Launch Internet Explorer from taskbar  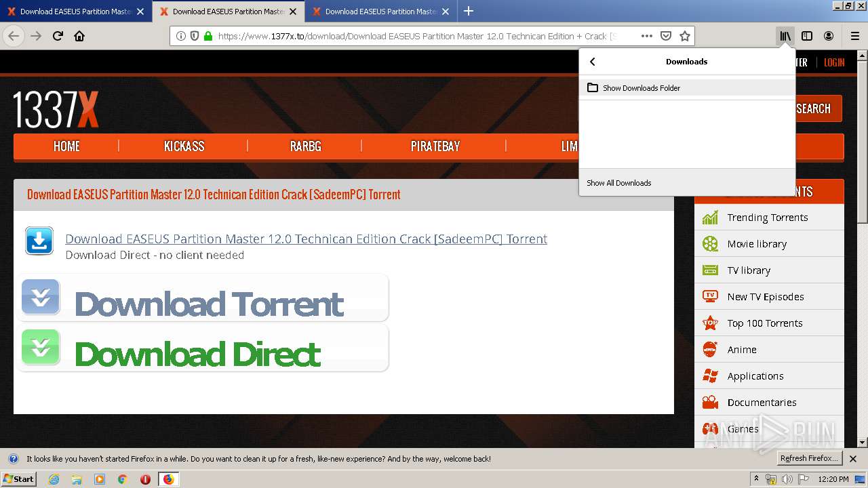(x=54, y=479)
